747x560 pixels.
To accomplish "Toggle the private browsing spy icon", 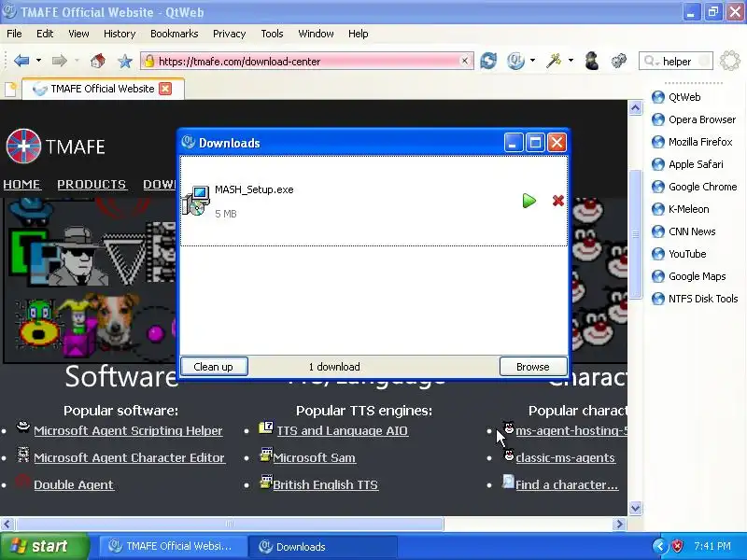I will [x=592, y=61].
